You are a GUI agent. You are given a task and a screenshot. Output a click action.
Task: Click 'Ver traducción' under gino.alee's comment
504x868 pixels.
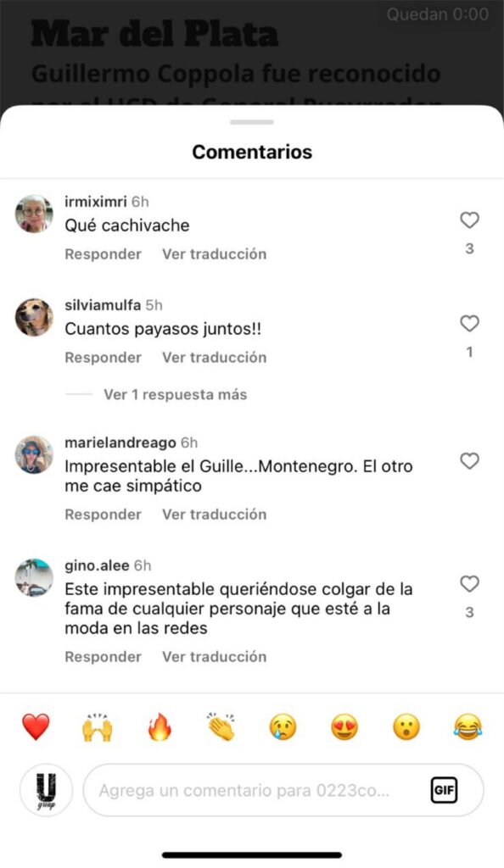[215, 657]
